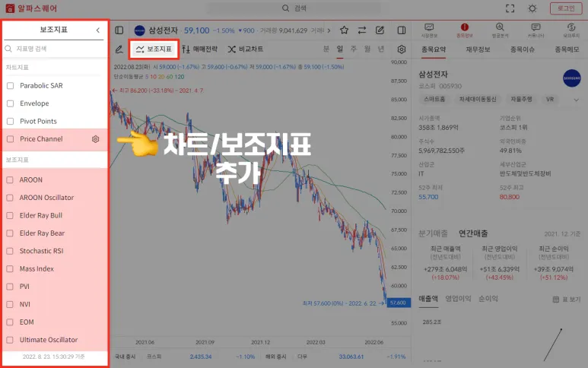Click the swap arrows icon
The height and width of the screenshot is (368, 588).
[x=362, y=30]
